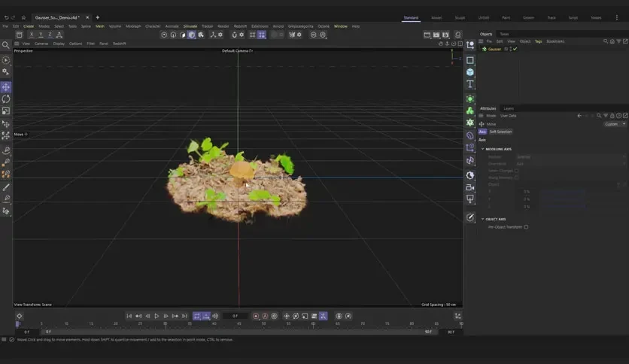Add a text spline with the T icon

tap(470, 84)
